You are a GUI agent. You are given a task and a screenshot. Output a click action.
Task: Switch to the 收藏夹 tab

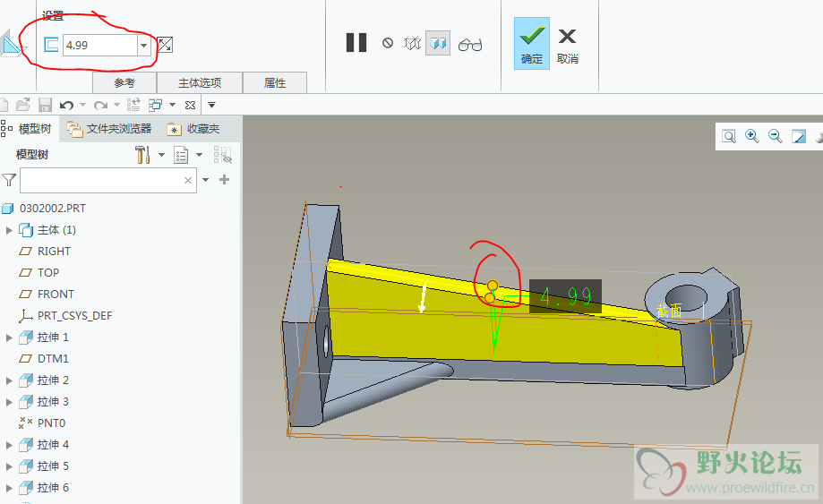pyautogui.click(x=193, y=129)
